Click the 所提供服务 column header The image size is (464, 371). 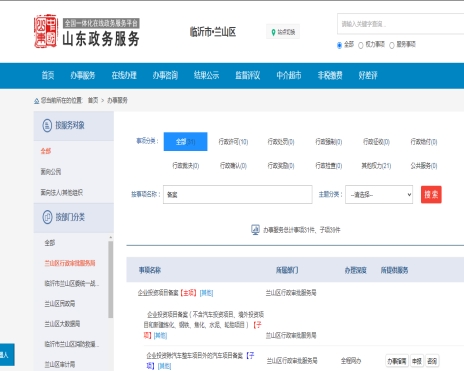tap(394, 270)
